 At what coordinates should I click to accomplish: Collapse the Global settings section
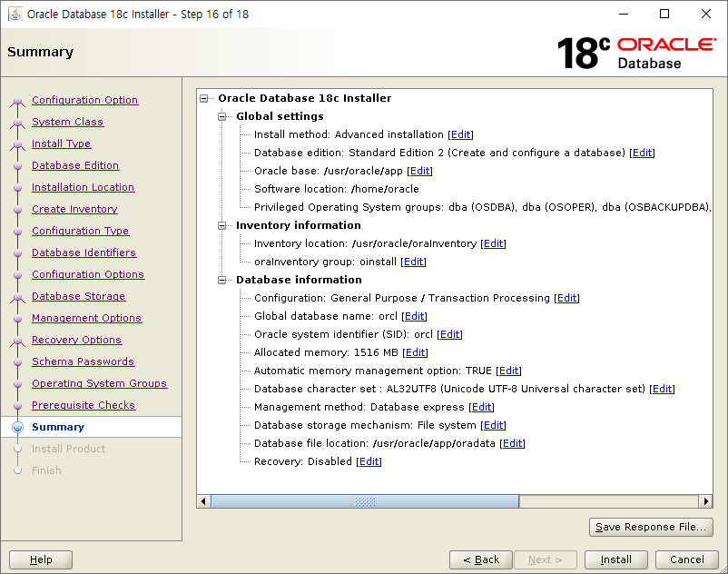pos(221,116)
